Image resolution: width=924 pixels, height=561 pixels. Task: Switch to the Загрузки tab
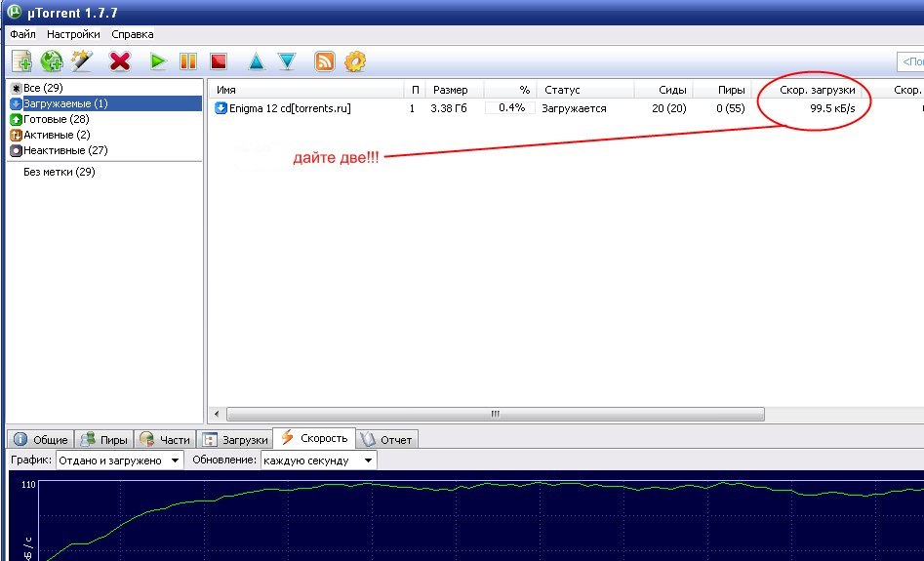(x=235, y=440)
